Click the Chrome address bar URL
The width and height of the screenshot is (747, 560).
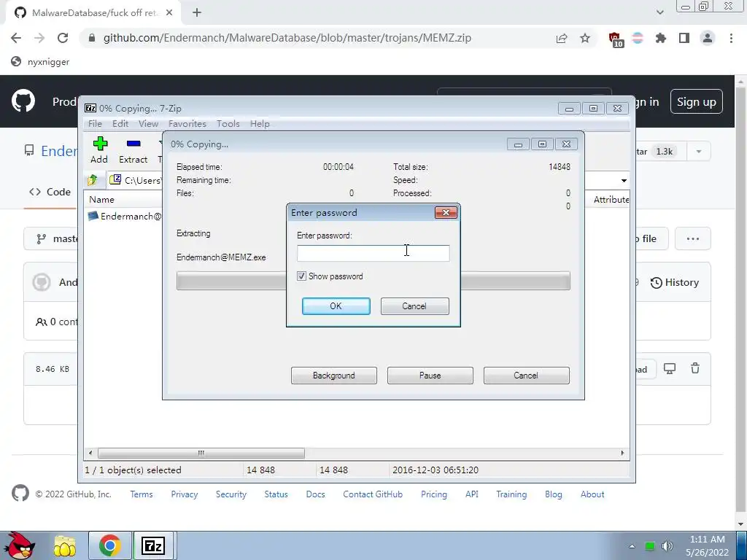tap(287, 38)
